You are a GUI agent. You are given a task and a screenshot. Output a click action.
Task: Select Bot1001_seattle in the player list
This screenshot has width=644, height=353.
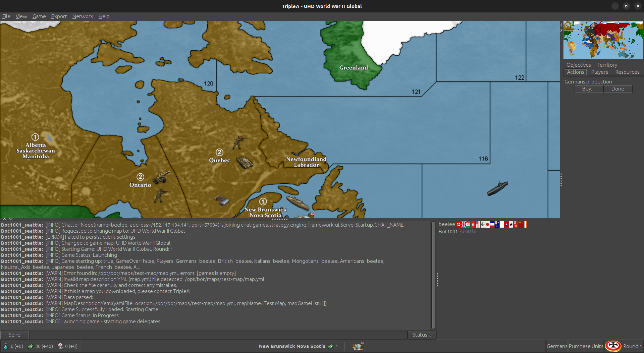click(x=458, y=232)
